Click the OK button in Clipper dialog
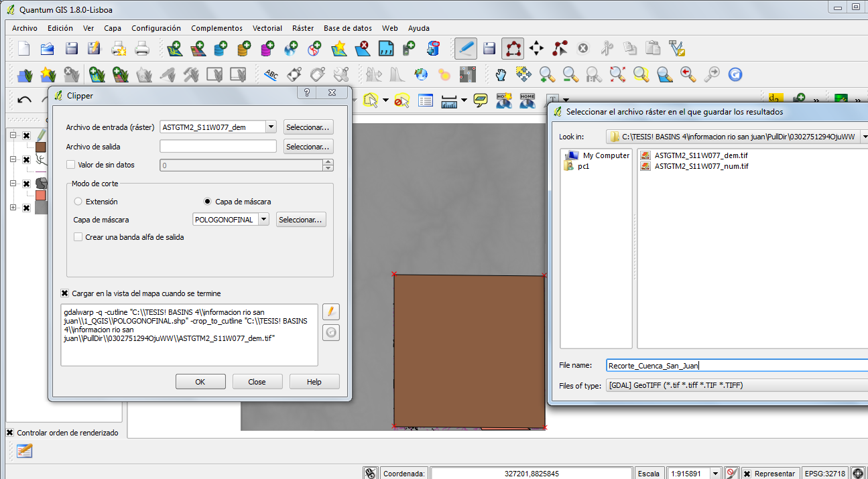This screenshot has width=868, height=479. point(200,382)
